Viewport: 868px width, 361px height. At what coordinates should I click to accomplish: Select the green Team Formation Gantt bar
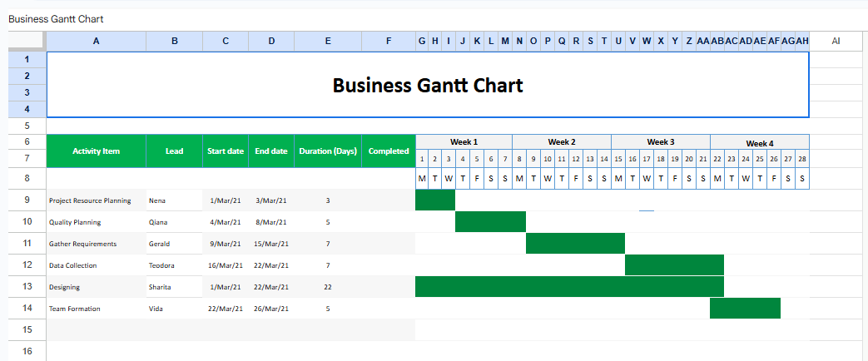point(745,309)
